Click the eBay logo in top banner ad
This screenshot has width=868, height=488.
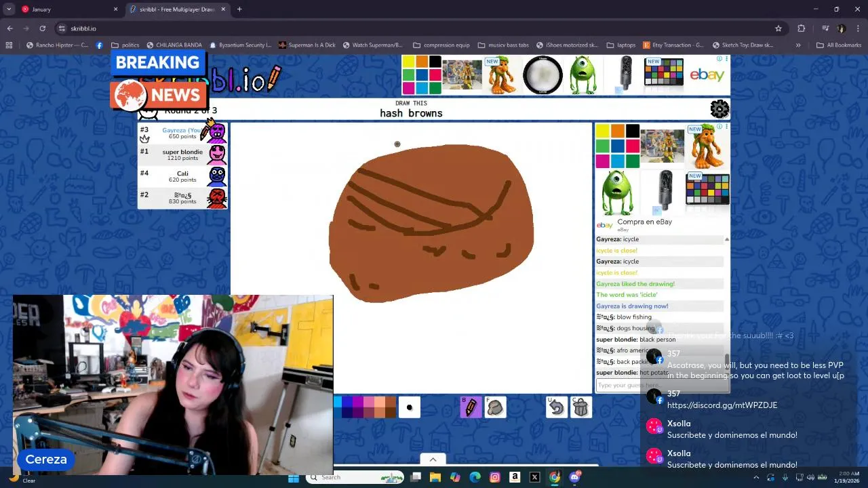tap(707, 75)
